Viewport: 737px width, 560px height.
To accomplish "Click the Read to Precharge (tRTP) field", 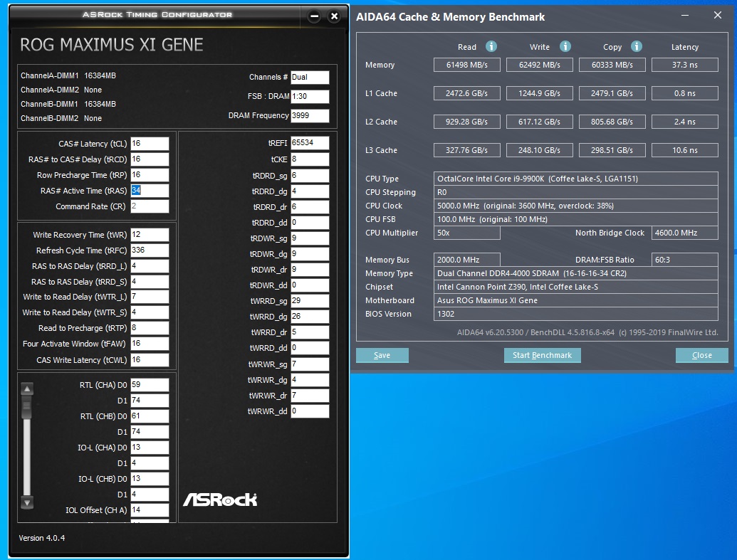I will [x=150, y=328].
